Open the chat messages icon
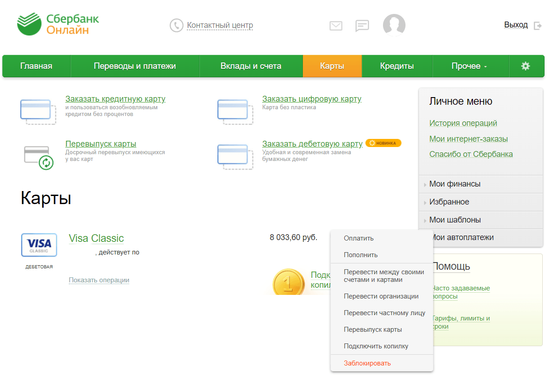Screen dimensions: 554x392 click(x=362, y=26)
